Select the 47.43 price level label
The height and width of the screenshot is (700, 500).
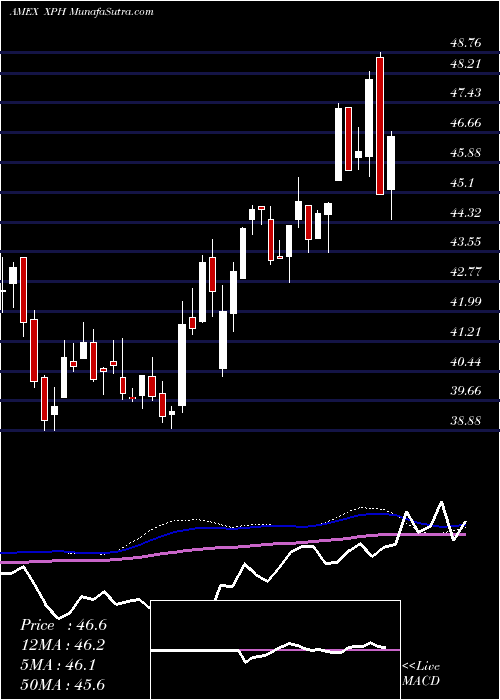click(x=466, y=93)
